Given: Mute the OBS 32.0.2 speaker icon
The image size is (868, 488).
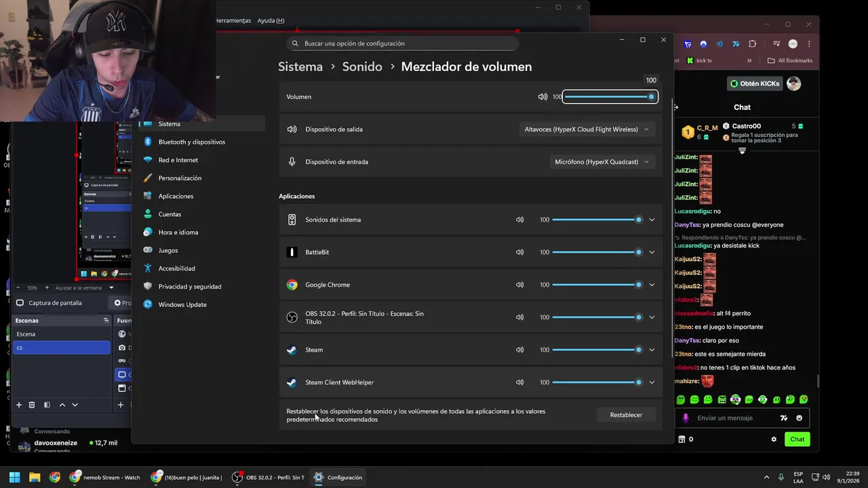Looking at the screenshot, I should coord(519,317).
